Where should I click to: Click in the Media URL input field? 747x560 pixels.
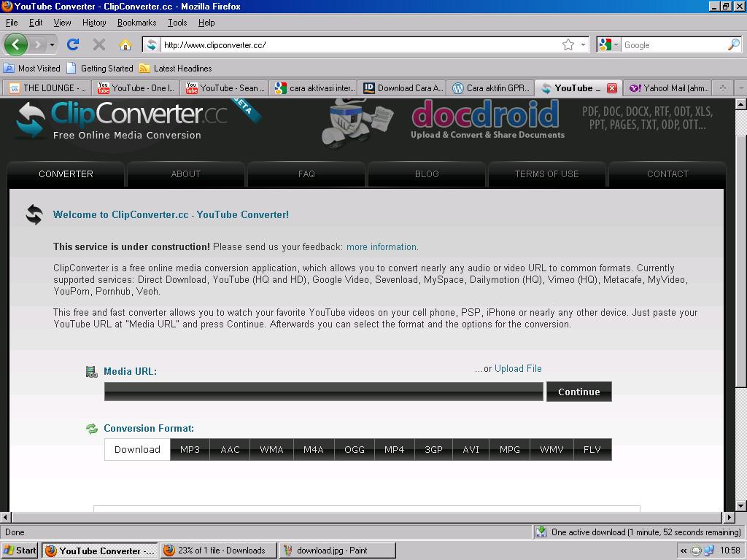point(323,392)
